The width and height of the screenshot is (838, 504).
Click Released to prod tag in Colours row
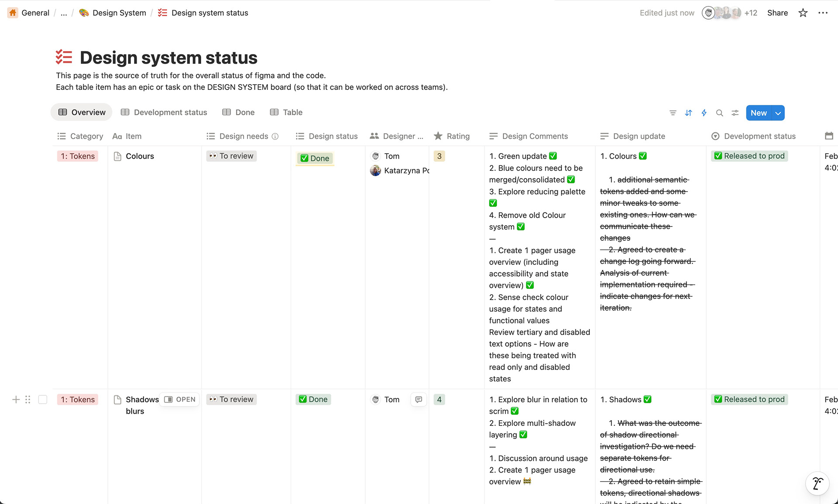(x=749, y=156)
